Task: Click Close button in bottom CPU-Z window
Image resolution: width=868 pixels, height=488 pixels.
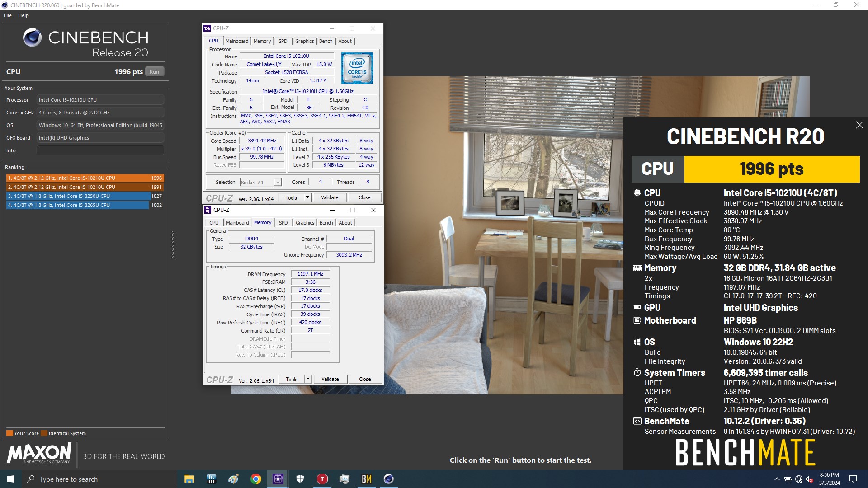Action: tap(365, 379)
